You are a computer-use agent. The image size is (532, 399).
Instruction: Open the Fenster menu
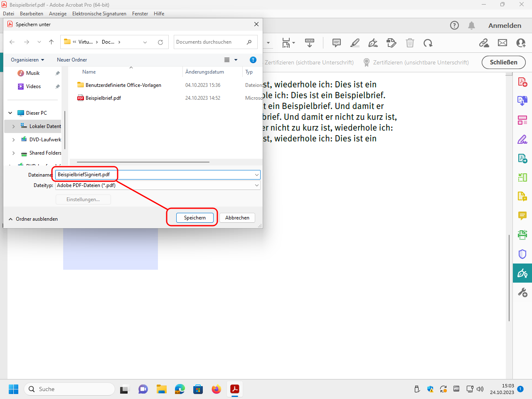(140, 14)
